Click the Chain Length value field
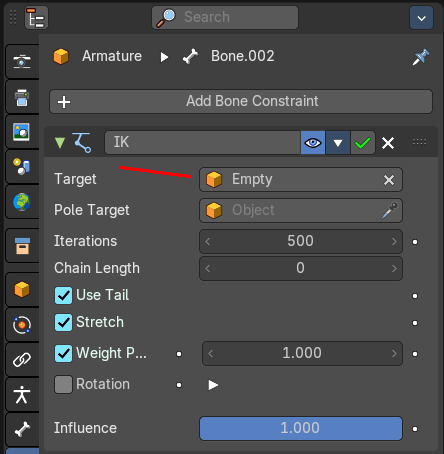444x454 pixels. pos(301,268)
